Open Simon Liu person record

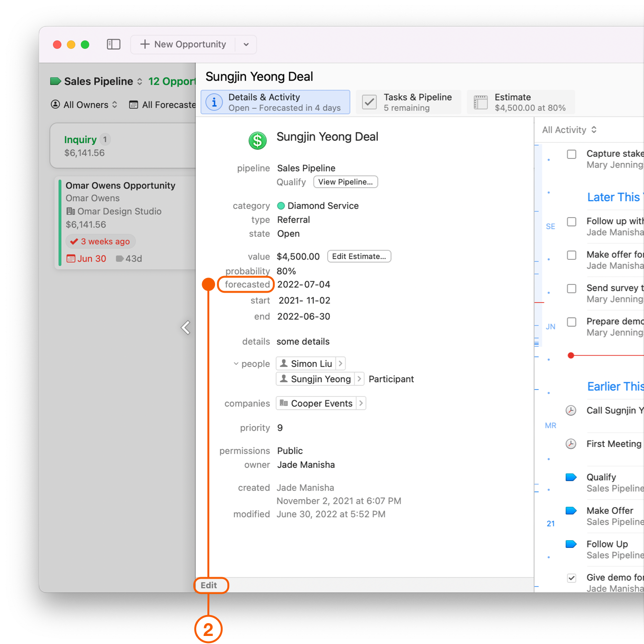point(306,364)
